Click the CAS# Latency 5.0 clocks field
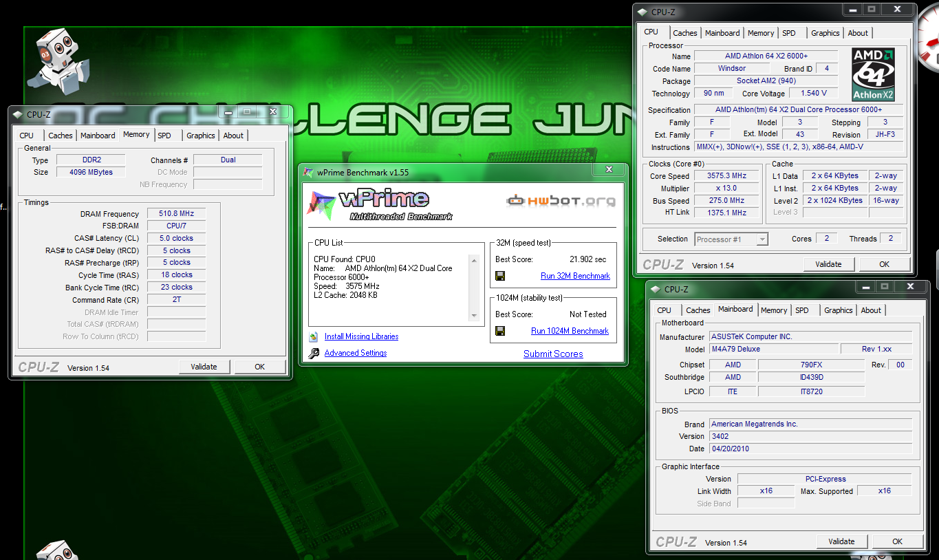Image resolution: width=939 pixels, height=560 pixels. click(176, 239)
